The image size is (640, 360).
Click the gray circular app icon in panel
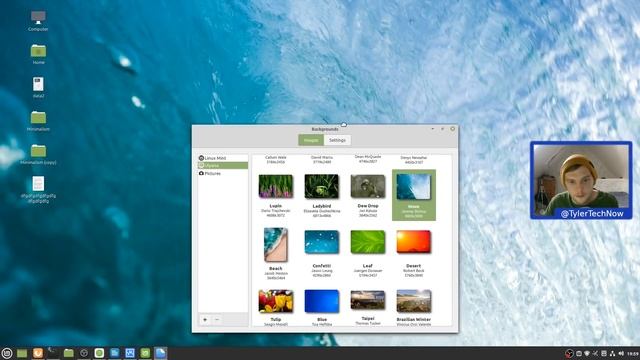84,353
